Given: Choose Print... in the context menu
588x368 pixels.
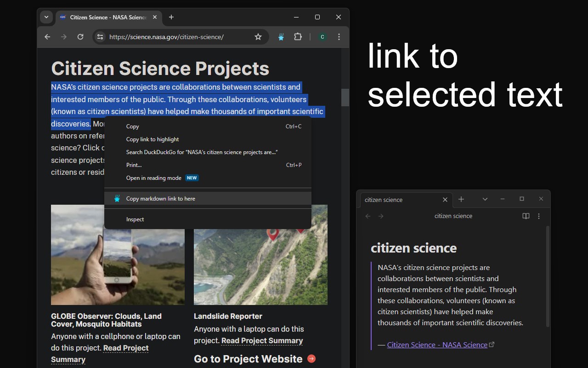Looking at the screenshot, I should coord(208,165).
